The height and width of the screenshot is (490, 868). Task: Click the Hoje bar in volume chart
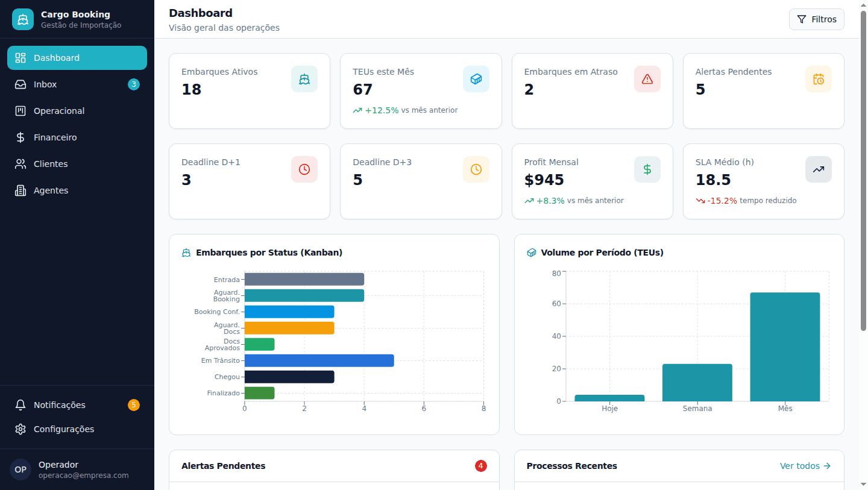click(x=609, y=398)
